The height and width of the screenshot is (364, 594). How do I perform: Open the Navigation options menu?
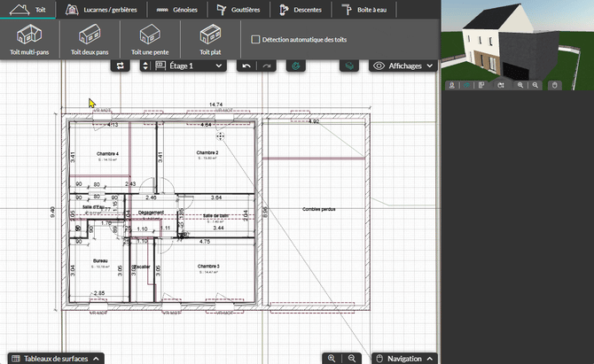pyautogui.click(x=403, y=358)
